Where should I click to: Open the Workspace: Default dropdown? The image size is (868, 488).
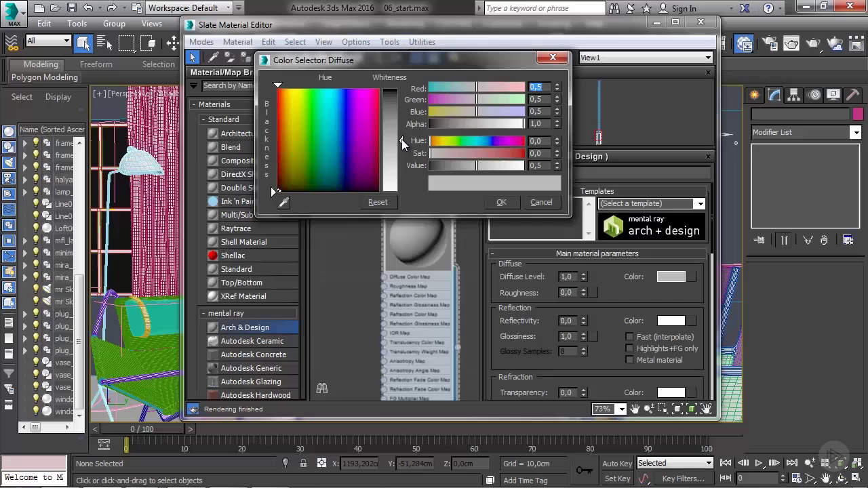(x=189, y=8)
